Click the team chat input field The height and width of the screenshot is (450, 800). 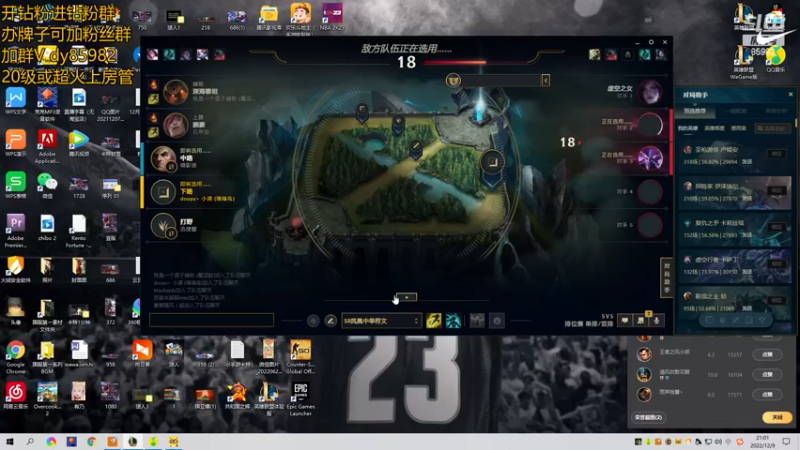(x=211, y=320)
